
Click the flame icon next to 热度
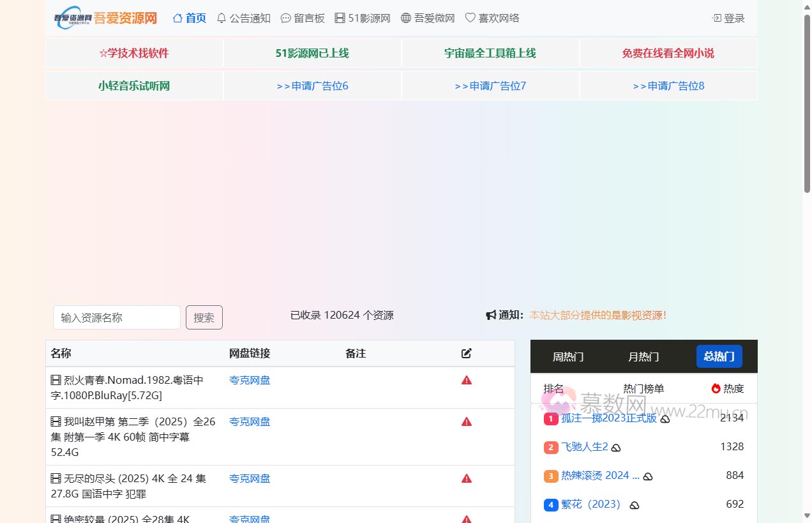tap(716, 388)
